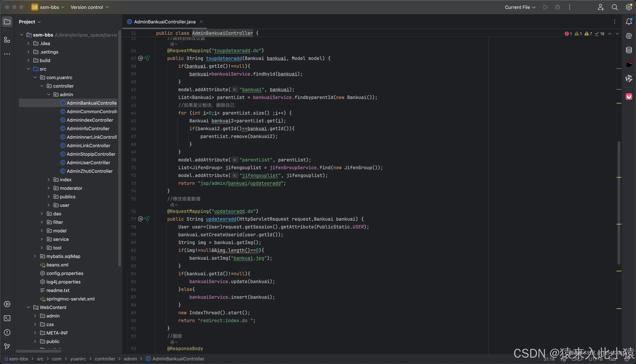Open the Structure tool window icon
The width and height of the screenshot is (636, 364).
7,40
